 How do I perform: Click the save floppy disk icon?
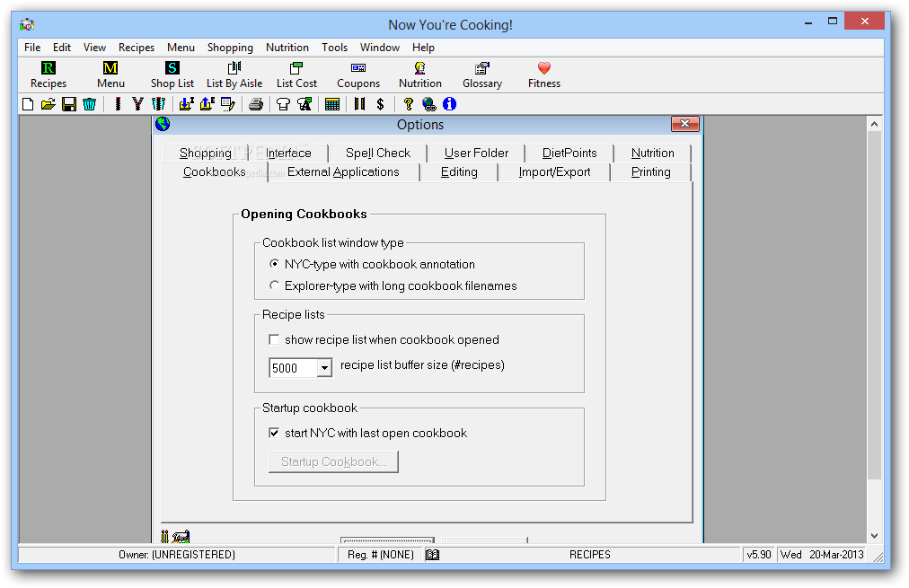click(69, 104)
